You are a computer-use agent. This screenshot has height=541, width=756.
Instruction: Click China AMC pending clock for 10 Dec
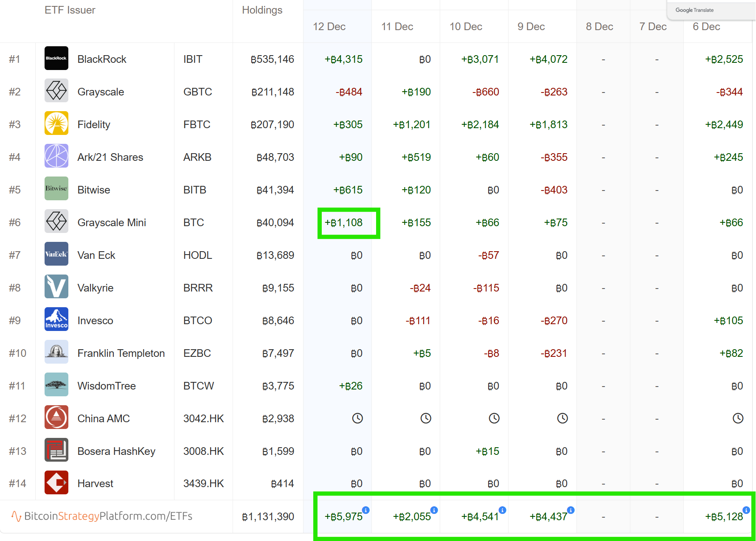tap(494, 418)
